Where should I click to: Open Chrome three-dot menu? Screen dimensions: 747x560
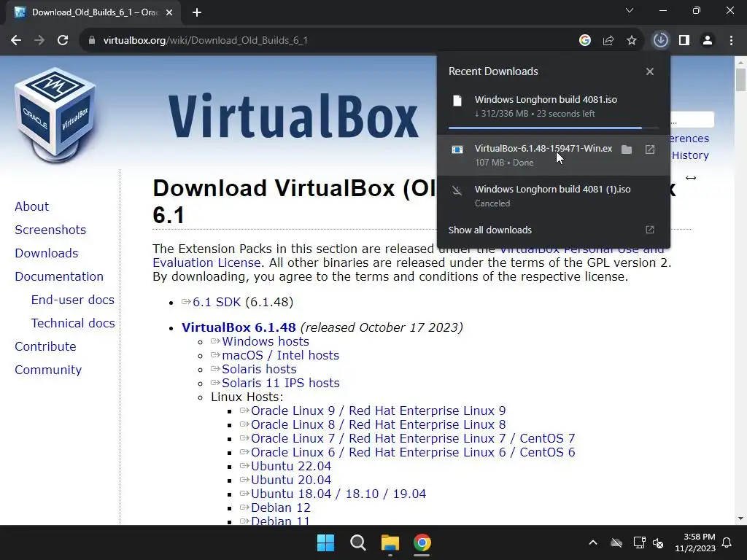tap(731, 41)
